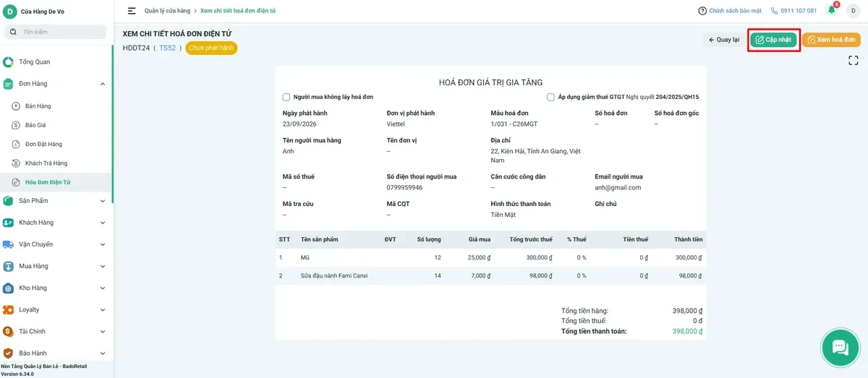This screenshot has width=868, height=378.
Task: Click the Mua Hàng icon
Action: point(8,266)
